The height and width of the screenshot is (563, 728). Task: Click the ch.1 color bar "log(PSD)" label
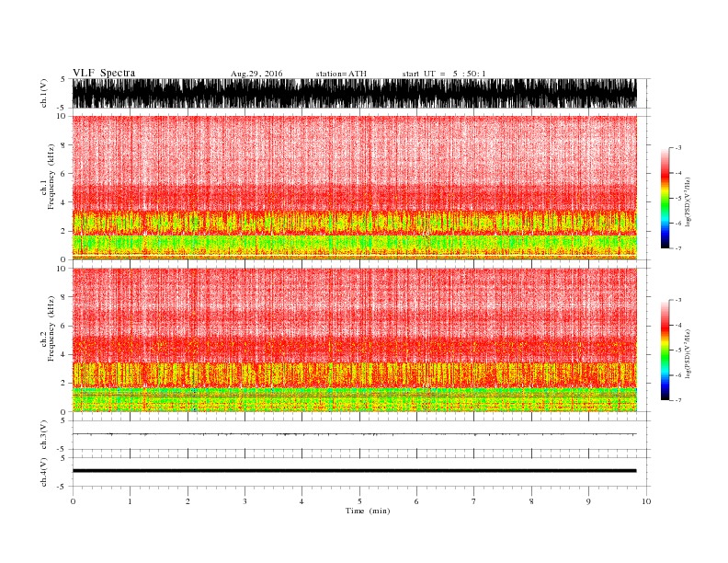coord(688,201)
